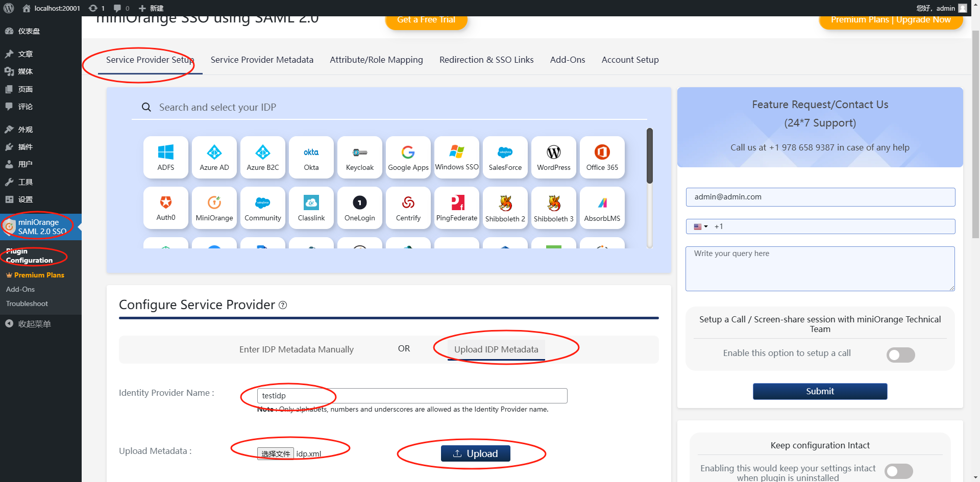This screenshot has width=980, height=482.
Task: Toggle Keep configuration Intact switch
Action: (898, 471)
